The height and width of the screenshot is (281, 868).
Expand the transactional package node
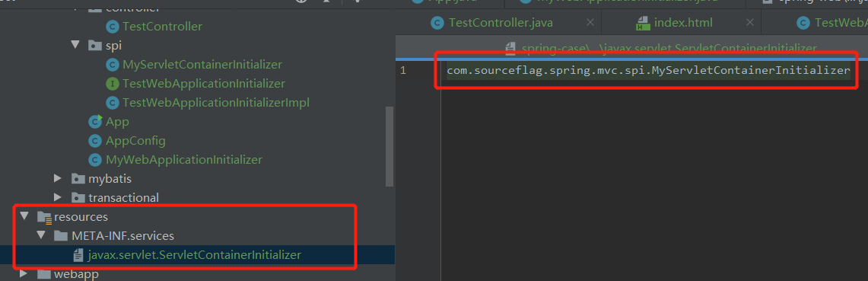pos(58,197)
